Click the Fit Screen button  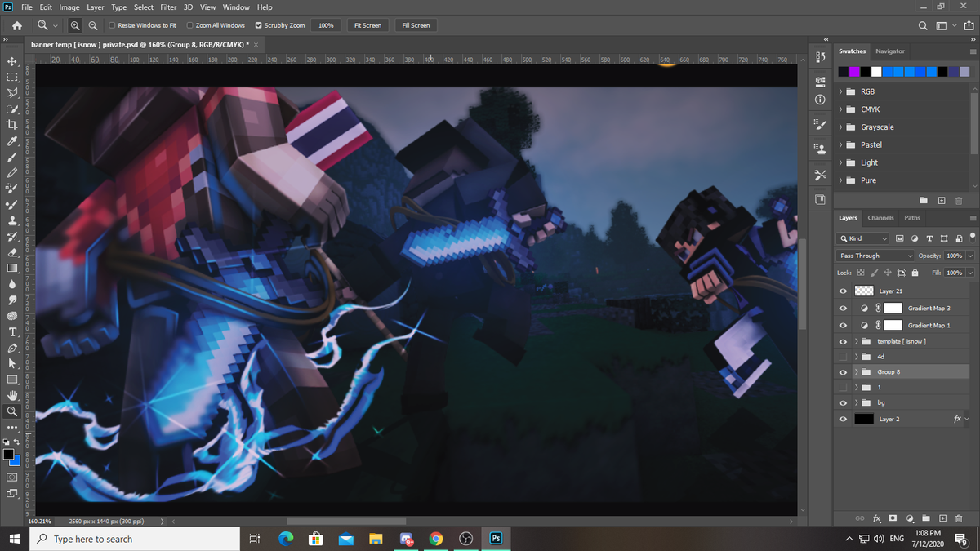click(x=367, y=25)
